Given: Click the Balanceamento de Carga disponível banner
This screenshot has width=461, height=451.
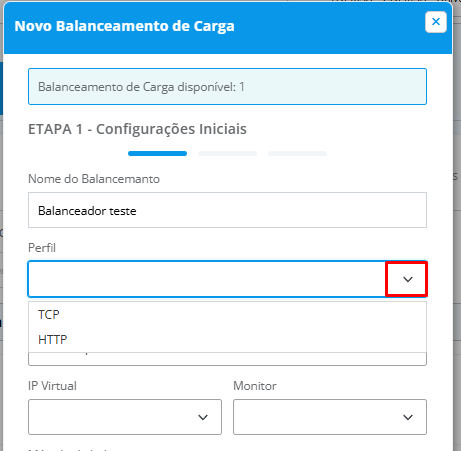Looking at the screenshot, I should pyautogui.click(x=227, y=87).
